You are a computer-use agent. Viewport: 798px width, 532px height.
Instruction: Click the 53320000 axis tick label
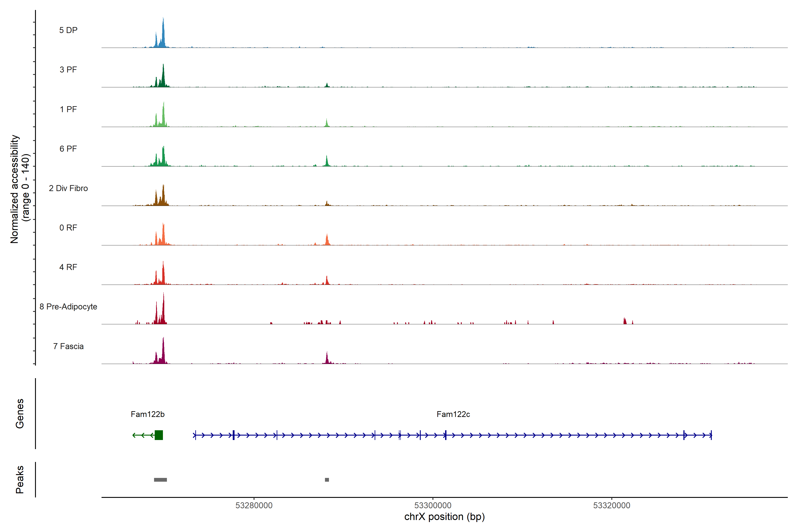(x=611, y=506)
